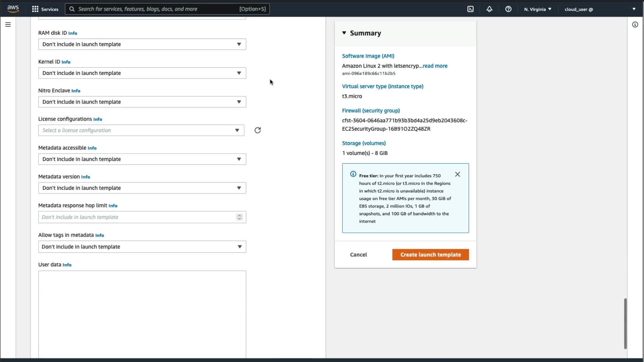
Task: Expand the Metadata version dropdown
Action: (142, 188)
